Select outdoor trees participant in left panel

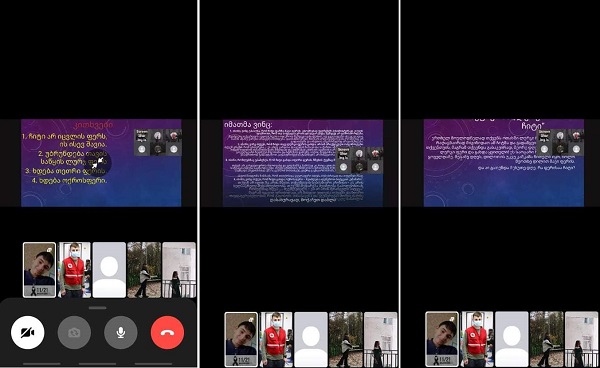(x=144, y=270)
